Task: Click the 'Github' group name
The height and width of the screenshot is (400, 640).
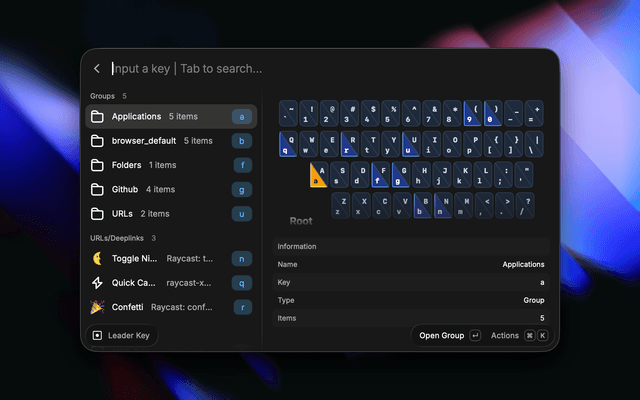Action: [125, 189]
